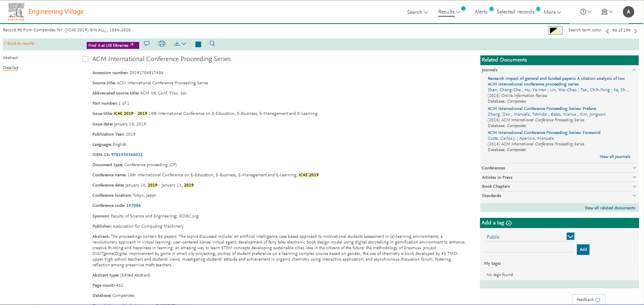This screenshot has height=305, width=644.
Task: Click author Costa, Carlos J.
Action: pyautogui.click(x=502, y=138)
